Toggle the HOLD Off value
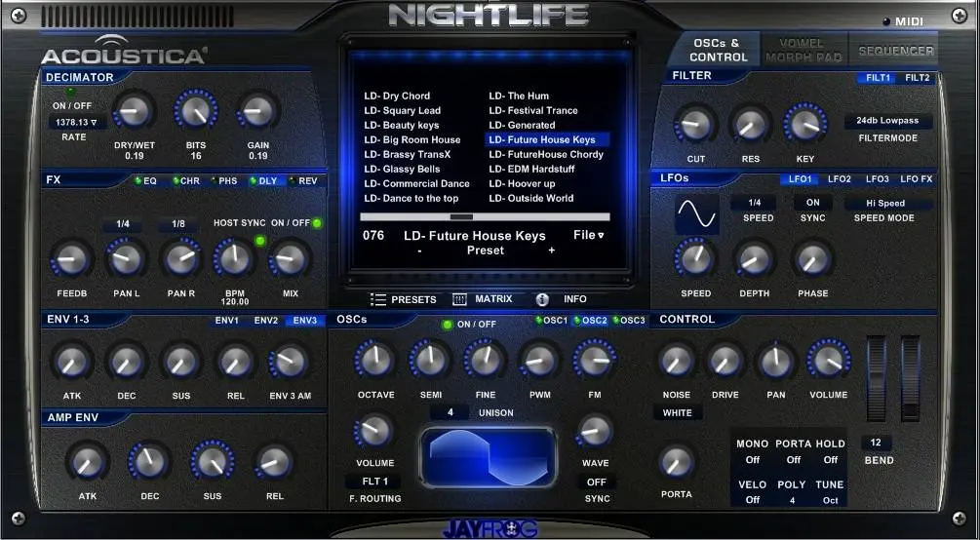The height and width of the screenshot is (540, 980). point(831,459)
